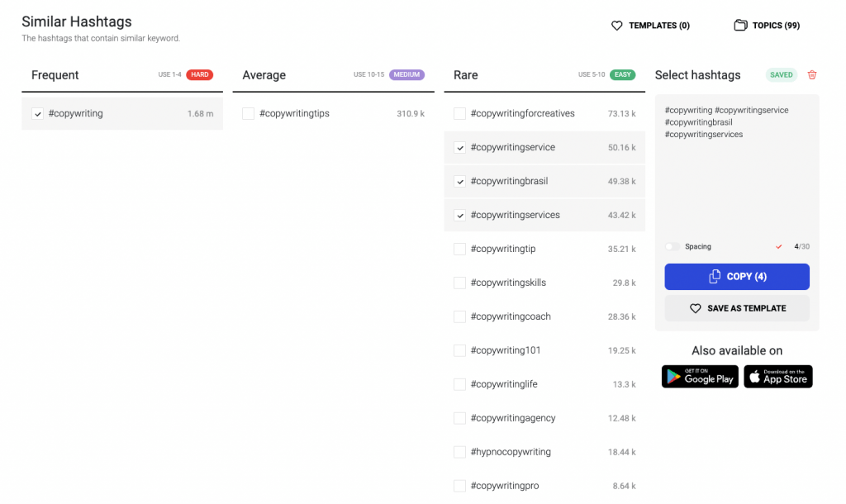Click the Select hashtags heading

697,75
